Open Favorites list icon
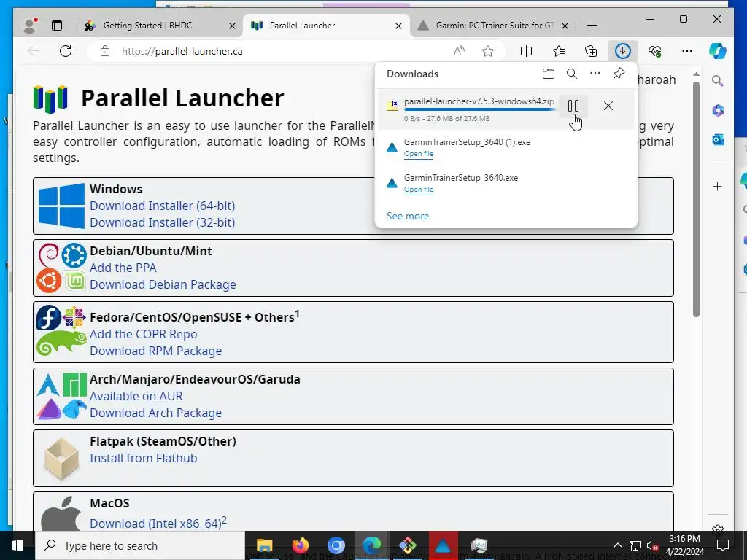Screen dimensions: 747x560 [559, 51]
